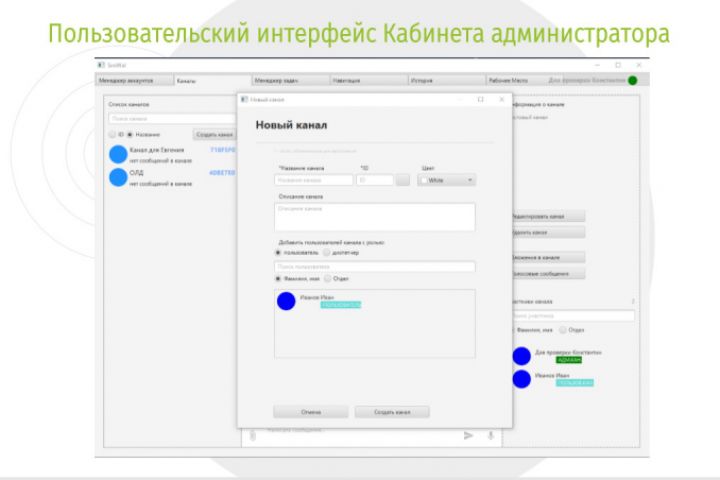Viewport: 720px width, 480px height.
Task: Click the Название канала input field
Action: pyautogui.click(x=314, y=180)
